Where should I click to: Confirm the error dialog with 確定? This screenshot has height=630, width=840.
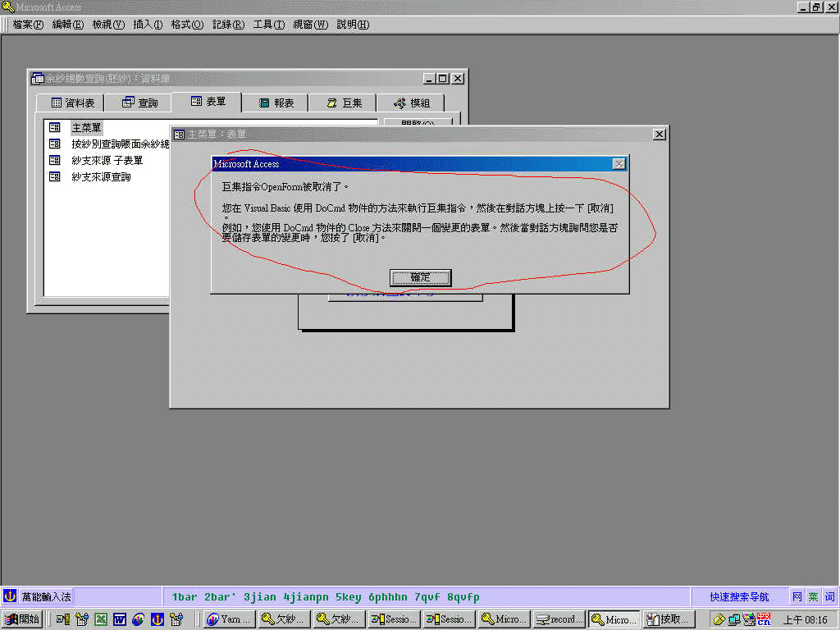coord(421,277)
